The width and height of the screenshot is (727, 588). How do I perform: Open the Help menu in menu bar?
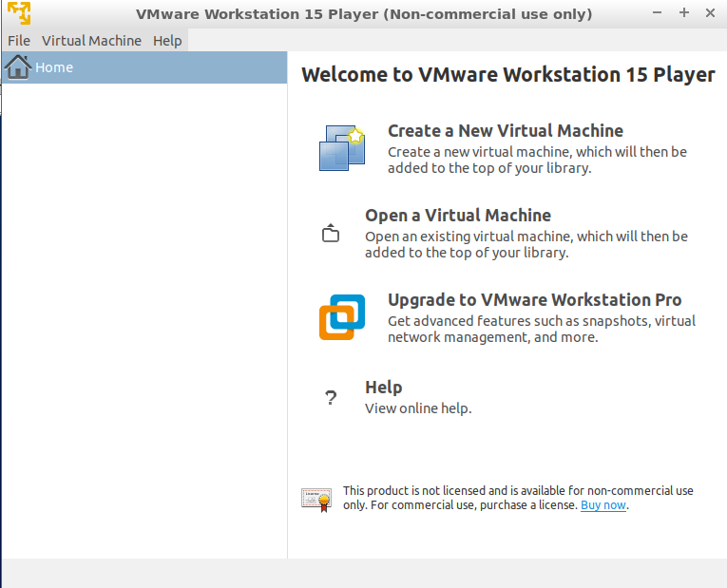167,41
